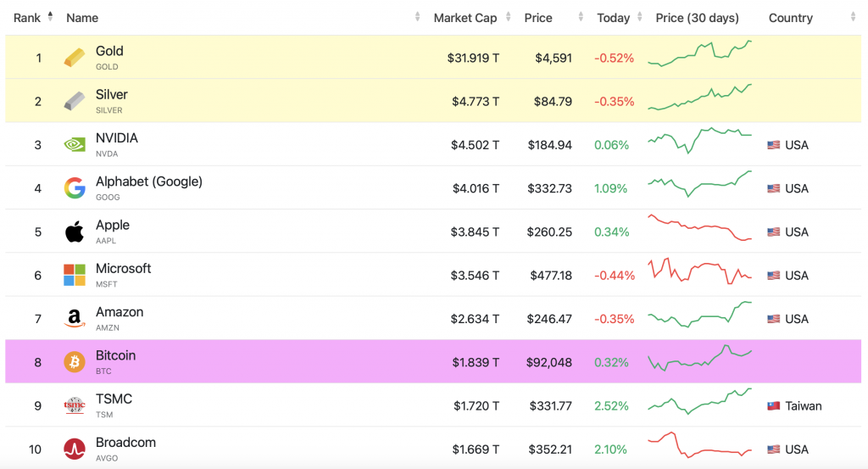Click NVIDIA's 30-day price chart
868x469 pixels.
(699, 141)
